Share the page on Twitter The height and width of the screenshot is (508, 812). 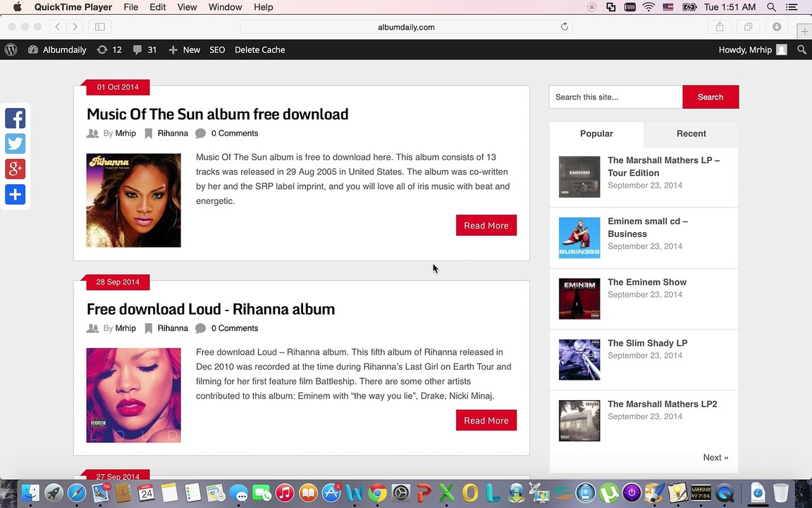15,144
